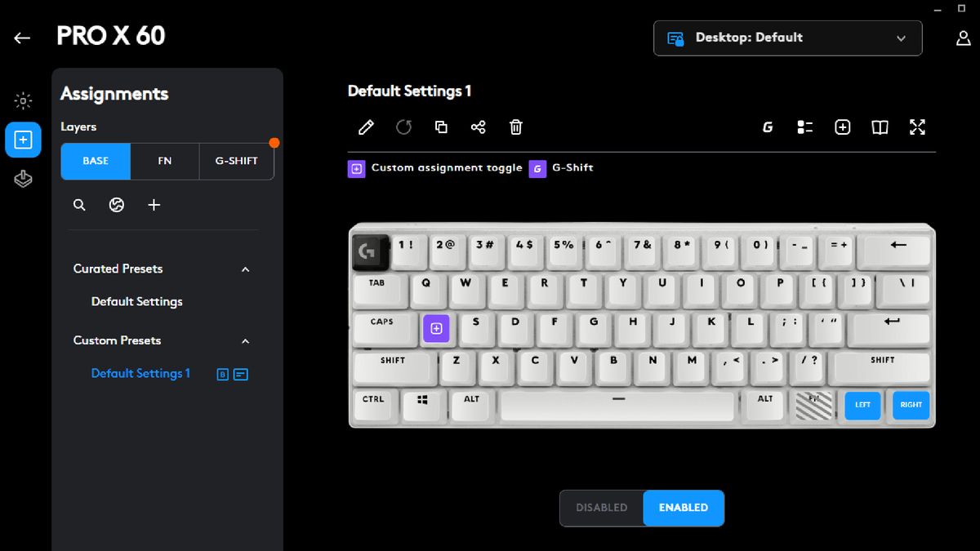Image resolution: width=980 pixels, height=551 pixels.
Task: Select the pencil icon to rename preset
Action: 365,127
